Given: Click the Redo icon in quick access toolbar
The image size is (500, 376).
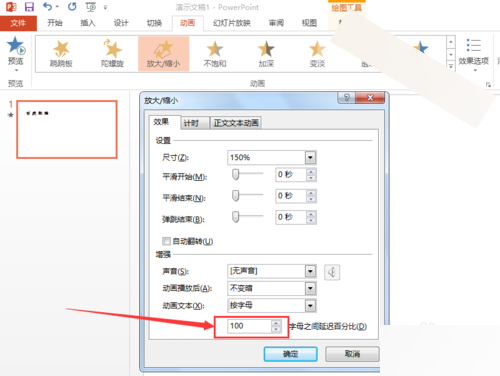Looking at the screenshot, I should (72, 6).
